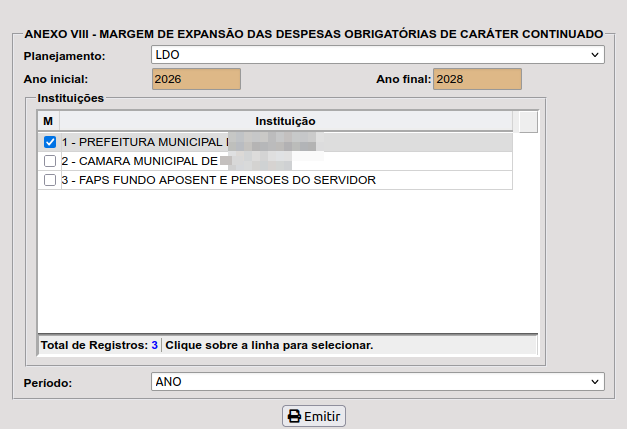627x429 pixels.
Task: Select the 3 - FAPS Fundo Aposent row text
Action: point(218,180)
